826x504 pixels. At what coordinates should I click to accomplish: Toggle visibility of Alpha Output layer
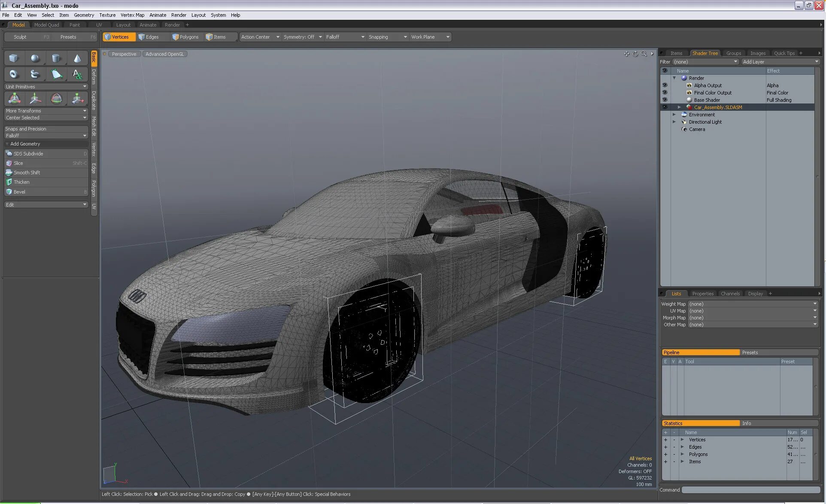click(665, 85)
